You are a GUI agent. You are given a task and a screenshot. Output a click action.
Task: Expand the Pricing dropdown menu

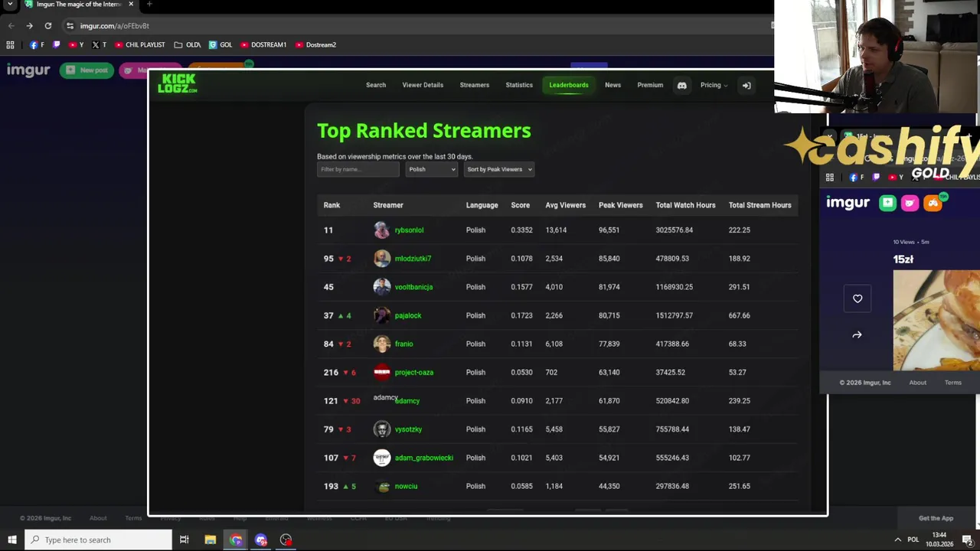point(714,85)
